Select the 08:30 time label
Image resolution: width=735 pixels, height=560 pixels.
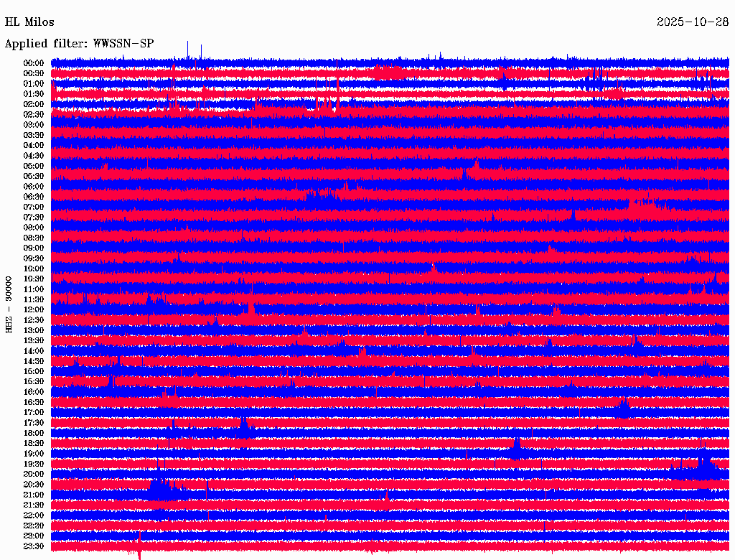pyautogui.click(x=34, y=238)
